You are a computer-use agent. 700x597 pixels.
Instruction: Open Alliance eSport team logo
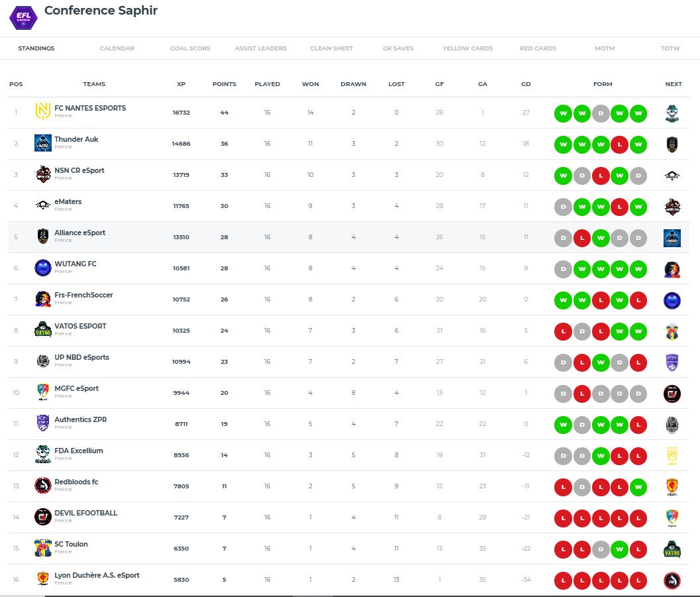tap(43, 236)
